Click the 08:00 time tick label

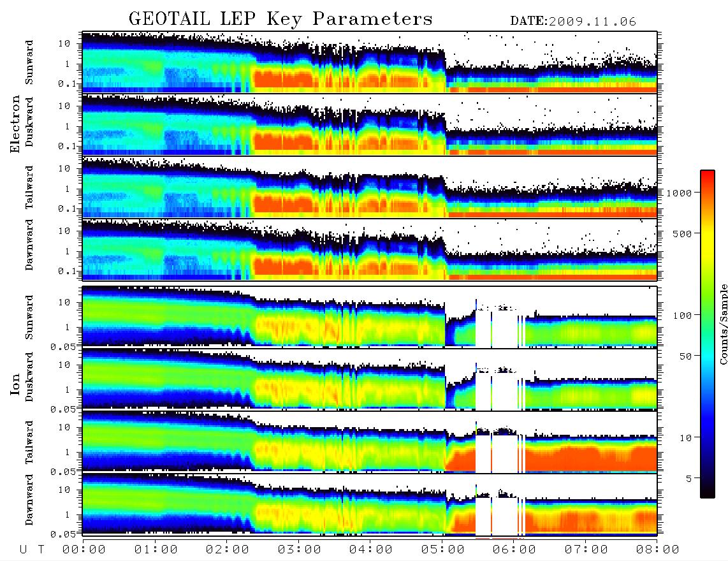pyautogui.click(x=657, y=550)
